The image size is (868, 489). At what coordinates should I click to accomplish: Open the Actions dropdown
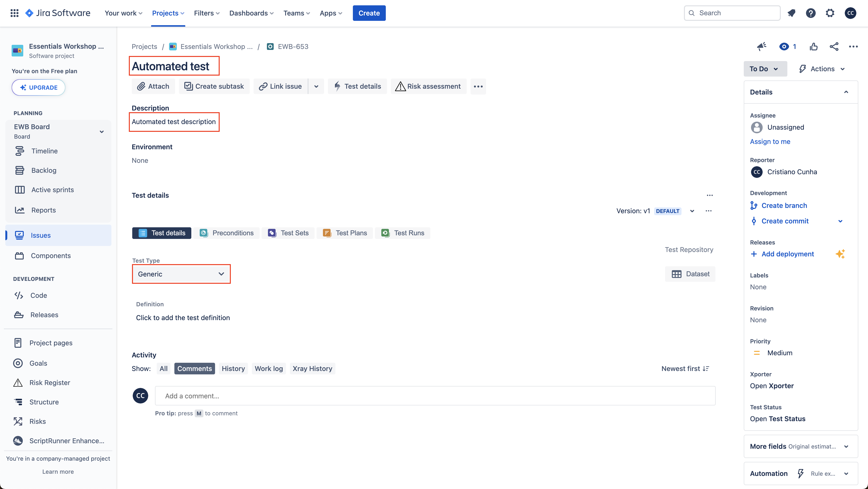point(822,69)
